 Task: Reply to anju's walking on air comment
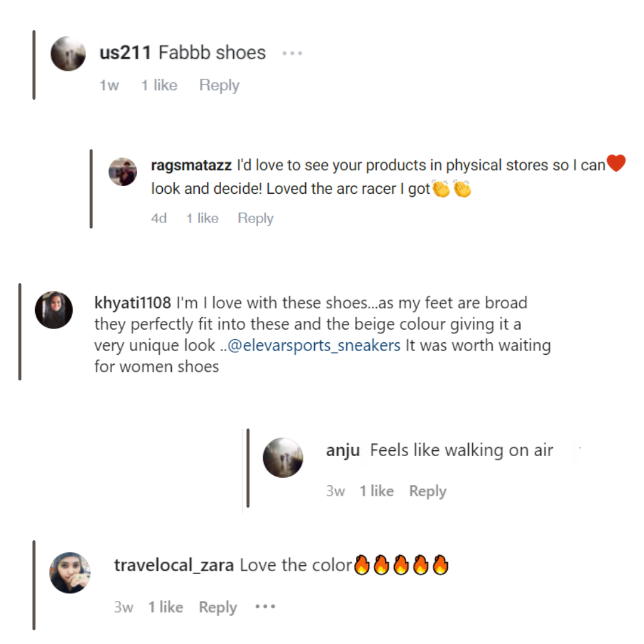(x=428, y=491)
